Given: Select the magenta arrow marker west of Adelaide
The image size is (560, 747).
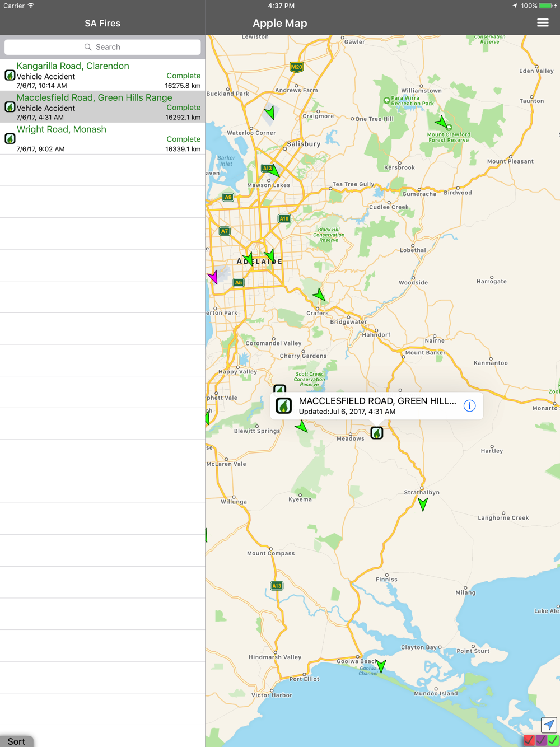Looking at the screenshot, I should pos(213,277).
